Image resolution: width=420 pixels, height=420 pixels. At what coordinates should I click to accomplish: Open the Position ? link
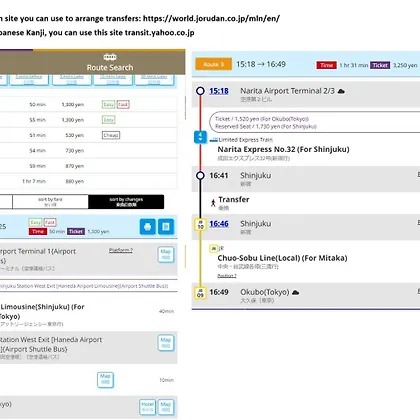click(x=227, y=276)
